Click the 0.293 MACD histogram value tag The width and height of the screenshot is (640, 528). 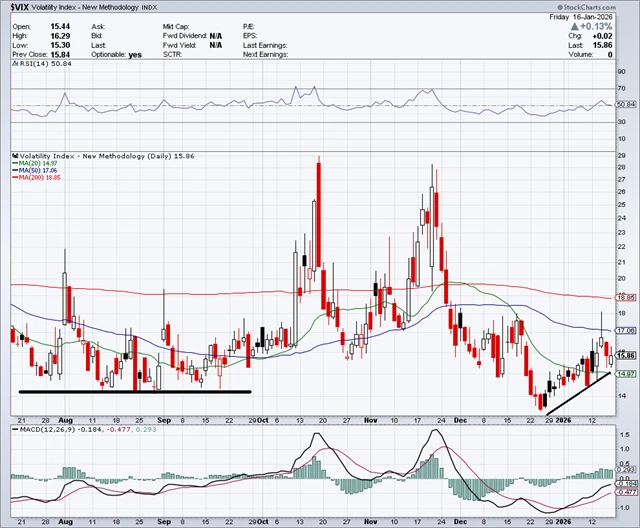click(626, 470)
